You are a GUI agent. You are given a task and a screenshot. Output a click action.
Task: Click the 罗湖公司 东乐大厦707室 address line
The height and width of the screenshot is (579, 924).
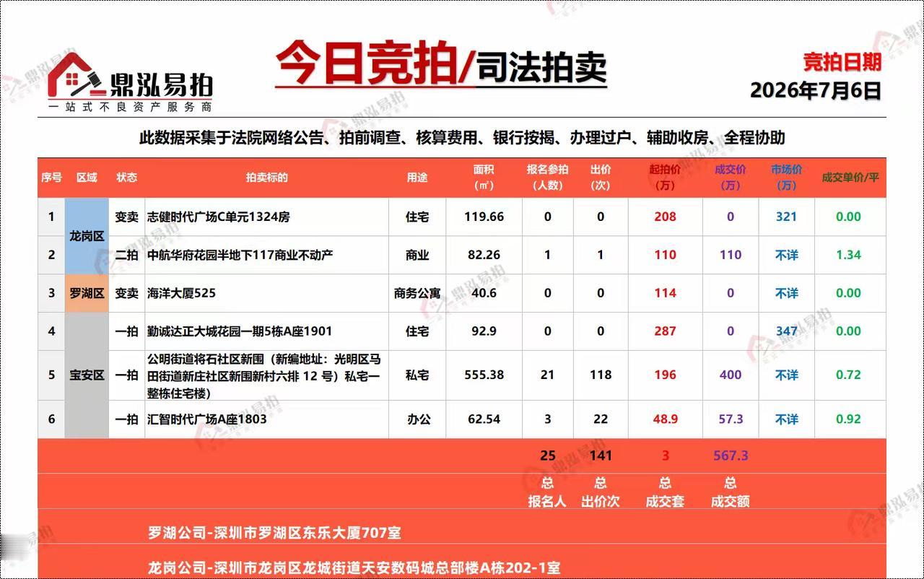pyautogui.click(x=274, y=534)
